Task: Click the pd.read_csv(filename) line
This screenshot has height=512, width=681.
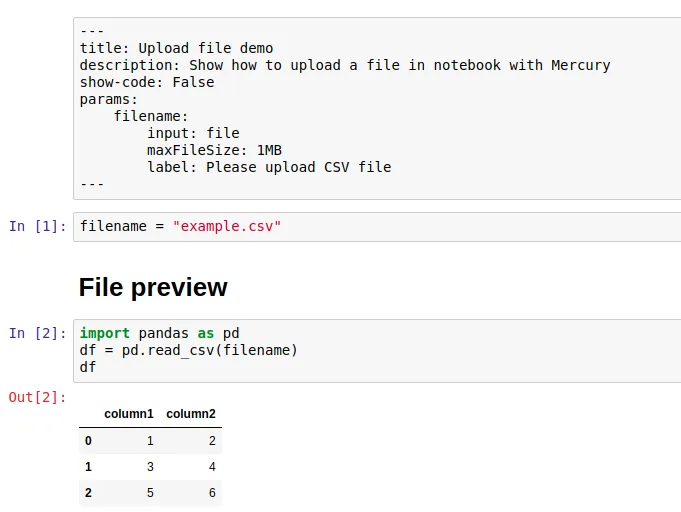Action: (188, 350)
